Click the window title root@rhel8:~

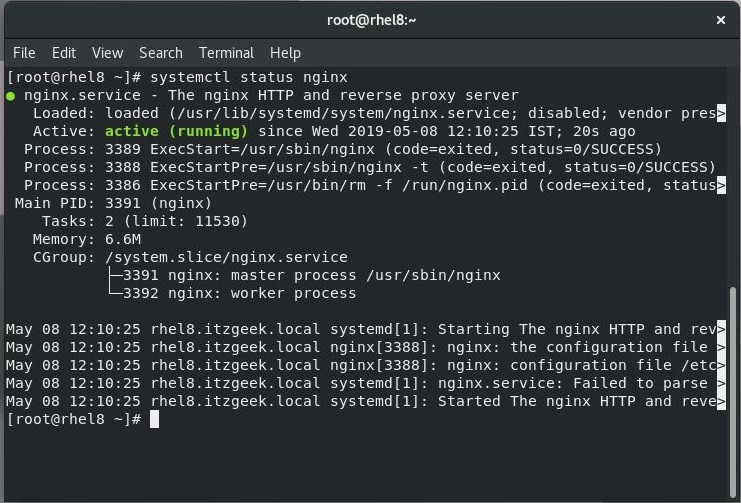[371, 20]
